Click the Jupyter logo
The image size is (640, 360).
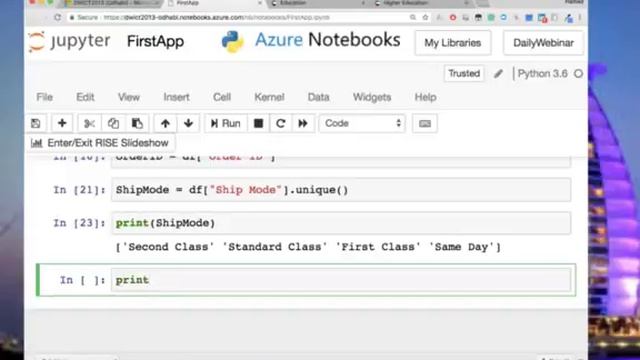click(x=69, y=41)
